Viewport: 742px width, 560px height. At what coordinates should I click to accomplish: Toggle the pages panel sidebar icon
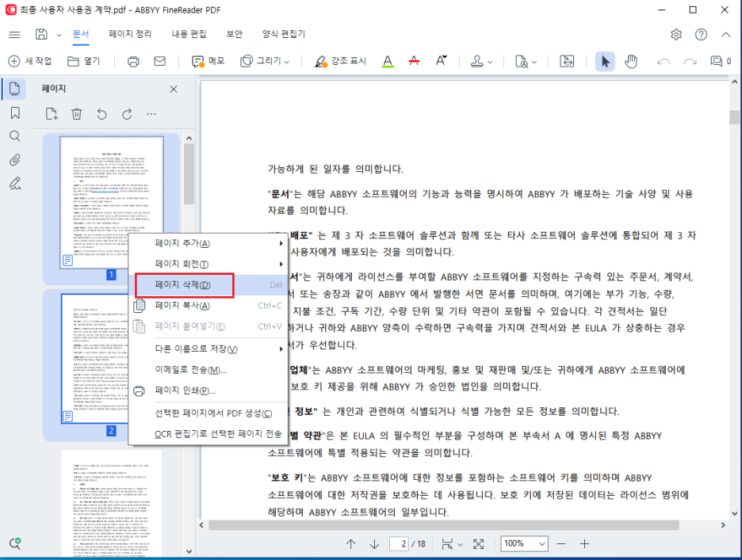click(x=15, y=89)
